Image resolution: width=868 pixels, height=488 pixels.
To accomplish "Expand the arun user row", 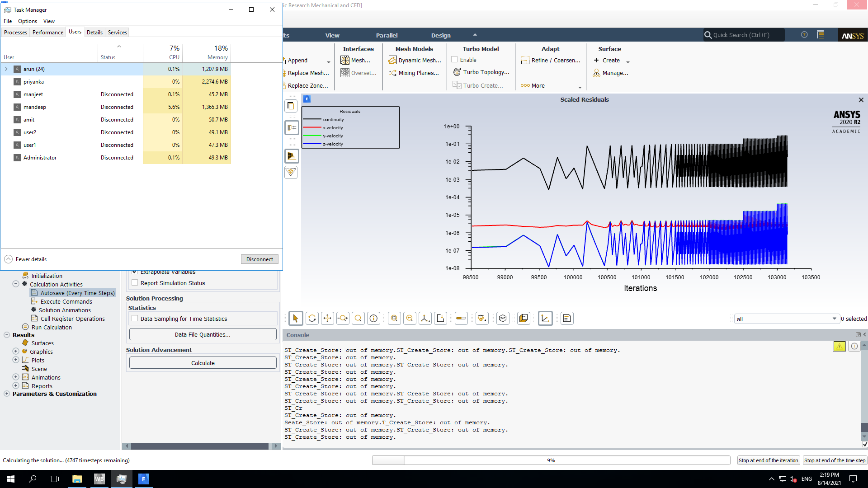I will click(x=6, y=69).
